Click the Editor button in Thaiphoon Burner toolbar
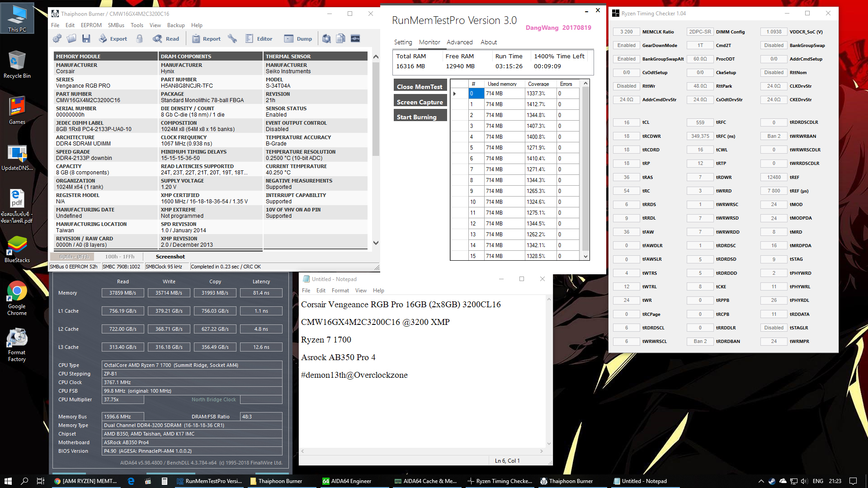 tap(259, 39)
